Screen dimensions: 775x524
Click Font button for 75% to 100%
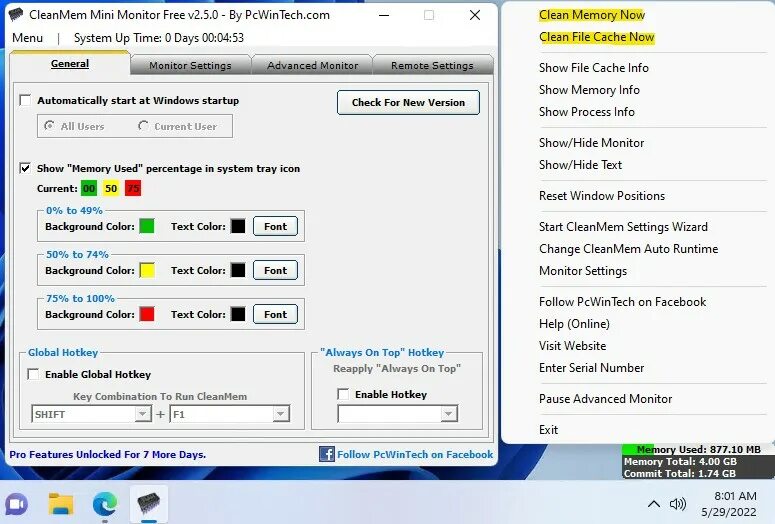[x=275, y=314]
